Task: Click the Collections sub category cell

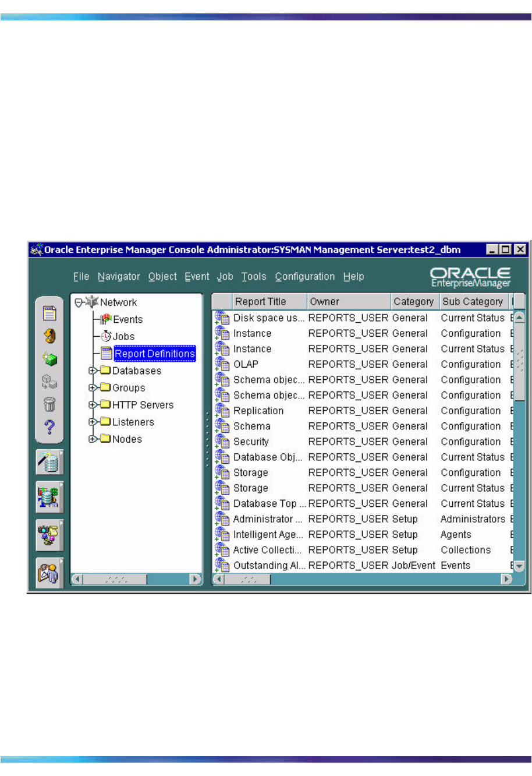Action: point(466,550)
